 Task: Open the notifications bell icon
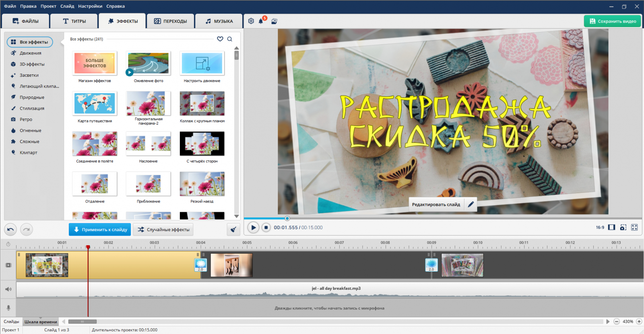tap(261, 21)
